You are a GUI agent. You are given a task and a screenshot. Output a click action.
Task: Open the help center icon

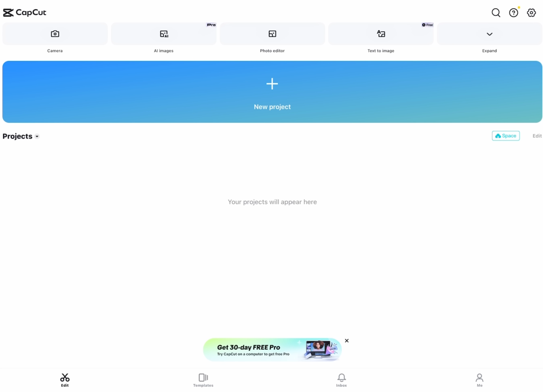(513, 13)
